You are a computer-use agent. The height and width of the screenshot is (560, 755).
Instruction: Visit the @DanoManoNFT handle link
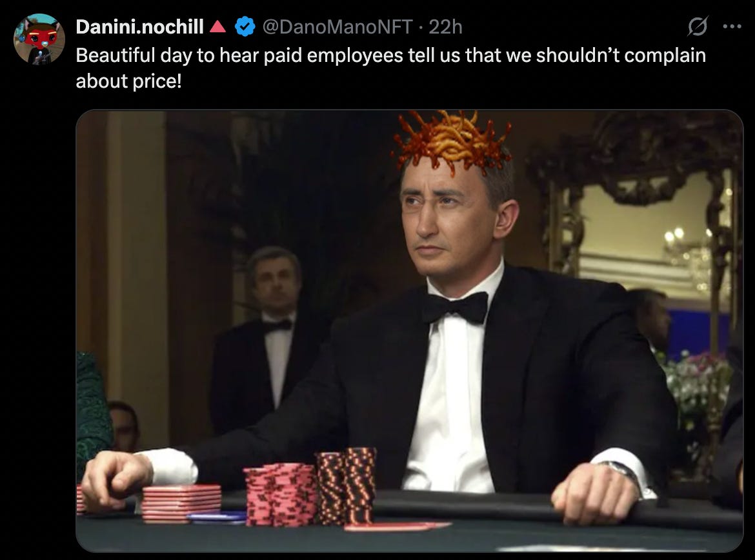[x=337, y=26]
